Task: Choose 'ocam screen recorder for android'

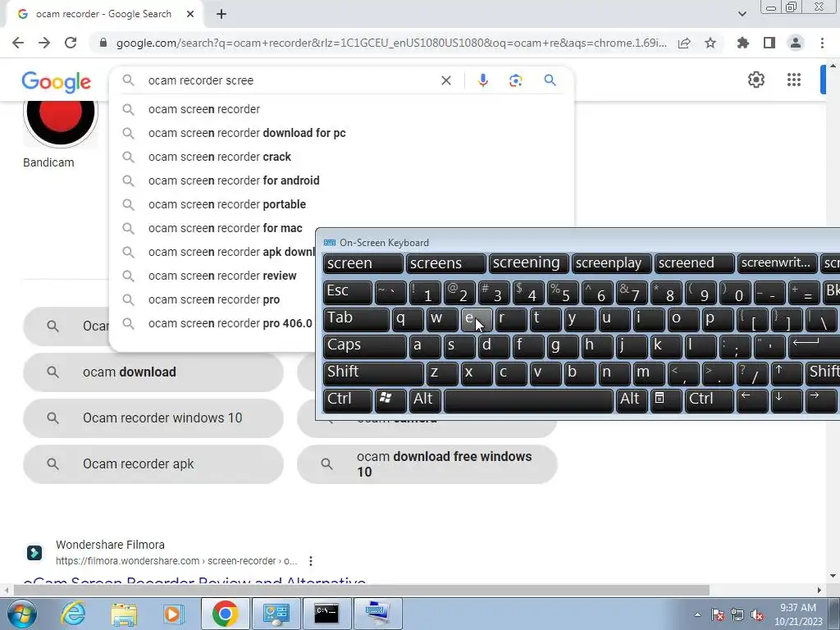Action: pos(341,180)
